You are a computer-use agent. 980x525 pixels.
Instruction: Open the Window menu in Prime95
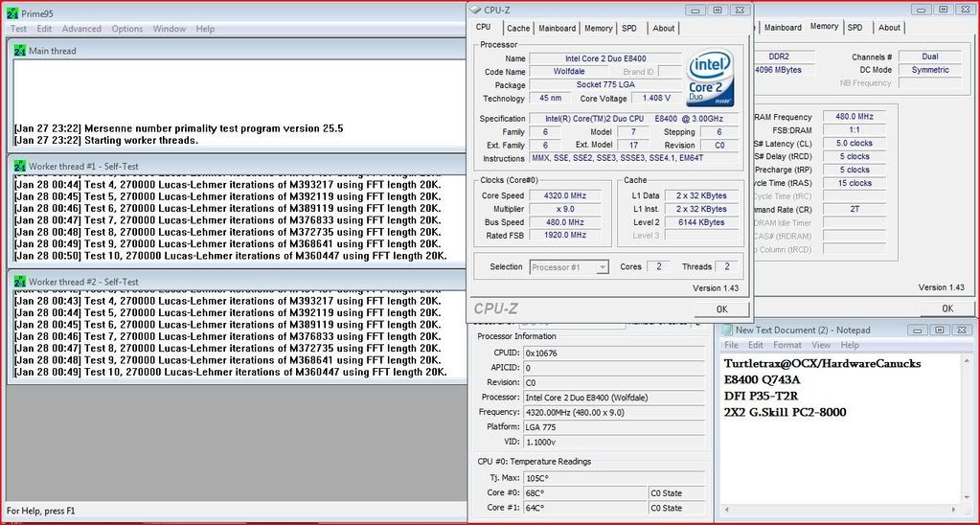tap(170, 29)
